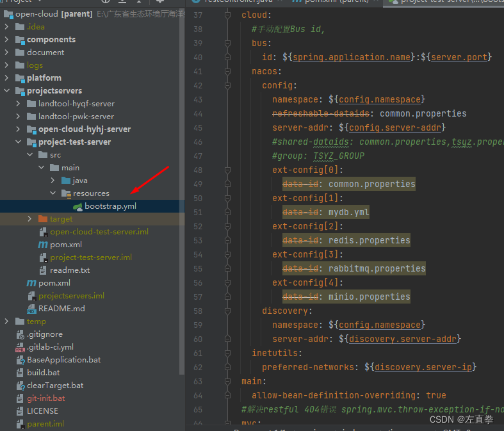Click the blue java source folder icon
The height and width of the screenshot is (431, 504).
pos(66,181)
